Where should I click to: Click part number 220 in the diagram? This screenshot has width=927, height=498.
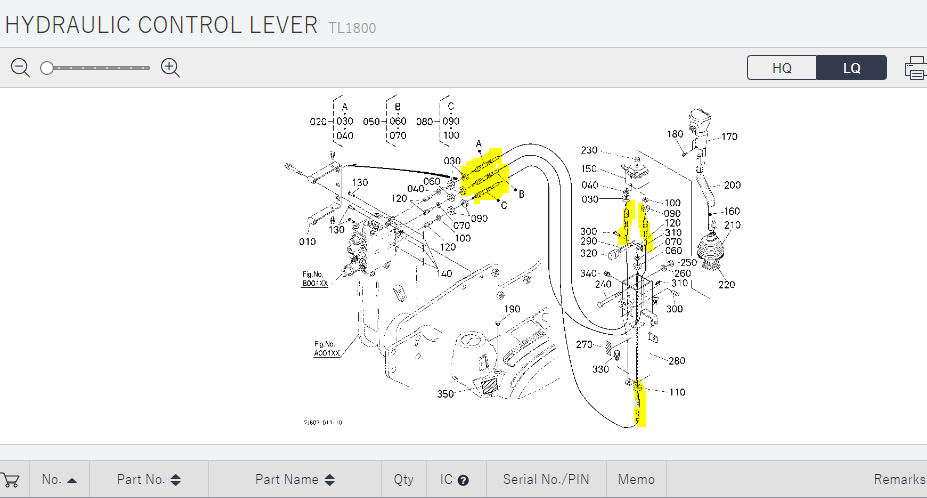coord(727,284)
